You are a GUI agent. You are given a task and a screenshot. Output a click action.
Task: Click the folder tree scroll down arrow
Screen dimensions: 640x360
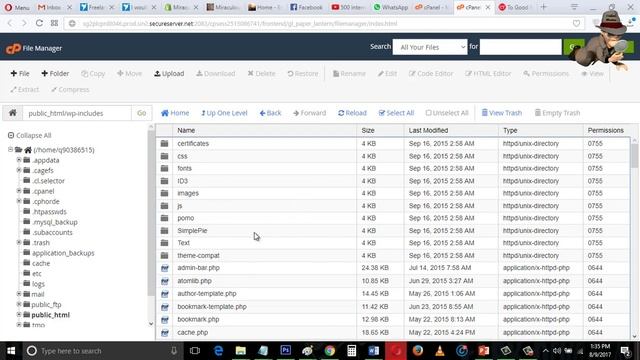click(151, 324)
